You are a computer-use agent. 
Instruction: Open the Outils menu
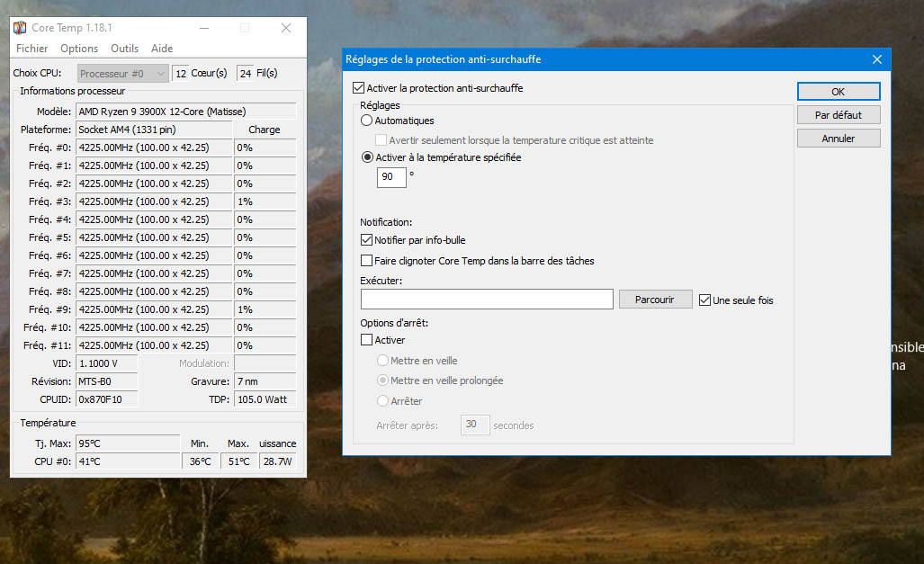pos(124,49)
